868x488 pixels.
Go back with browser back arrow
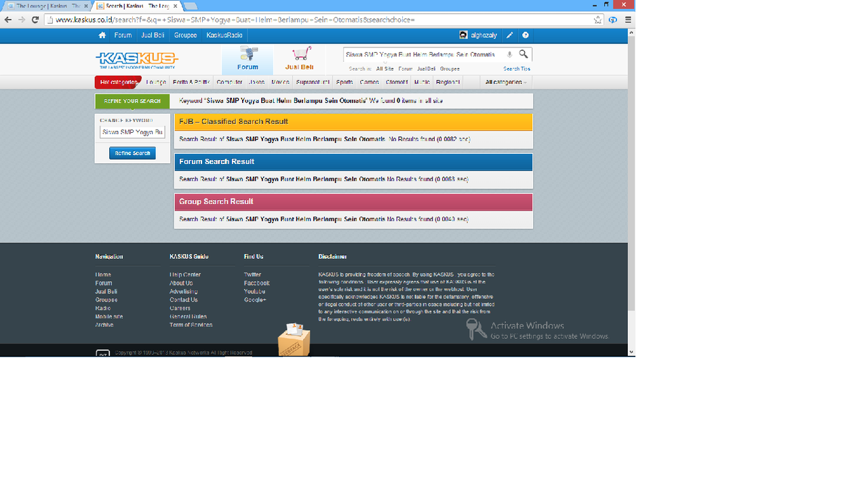7,20
